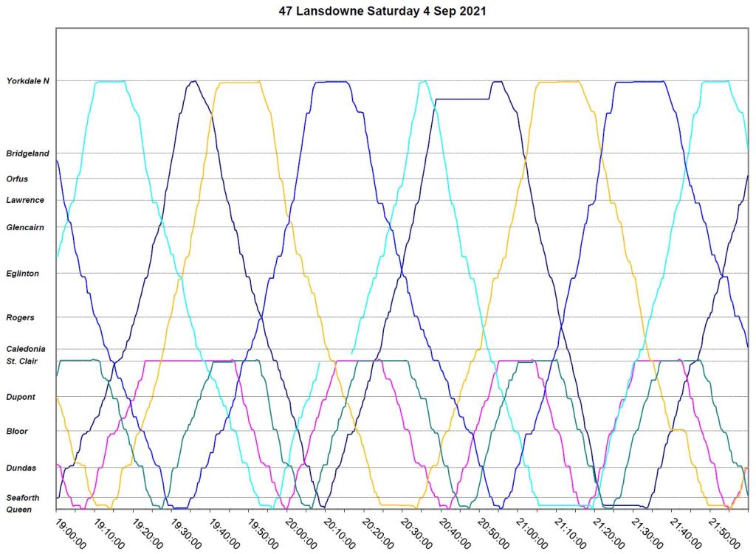Click the Queen stop label
Image resolution: width=756 pixels, height=554 pixels.
[18, 509]
